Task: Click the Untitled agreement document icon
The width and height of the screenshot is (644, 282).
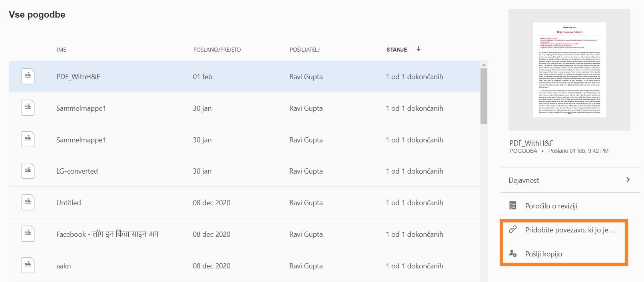Action: [28, 202]
